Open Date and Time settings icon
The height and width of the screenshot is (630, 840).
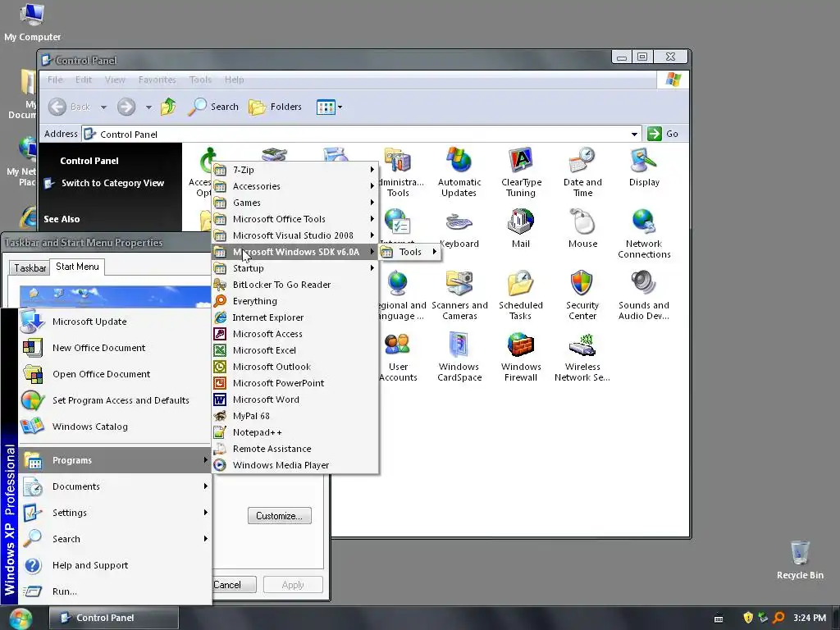(582, 172)
